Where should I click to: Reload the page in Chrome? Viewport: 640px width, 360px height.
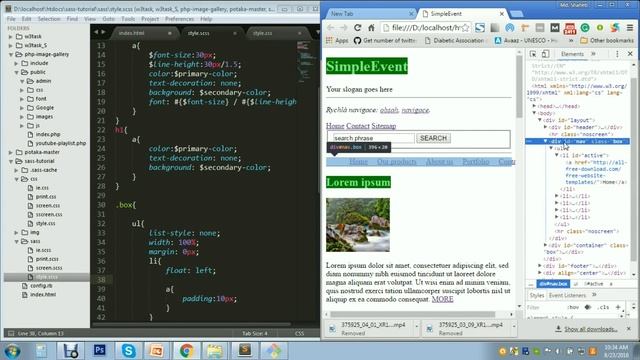(358, 27)
